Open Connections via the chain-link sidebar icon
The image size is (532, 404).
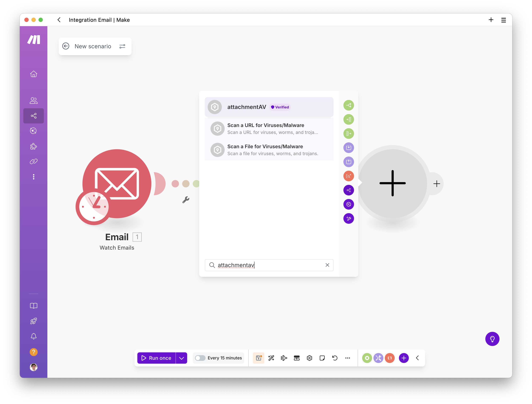coord(34,161)
